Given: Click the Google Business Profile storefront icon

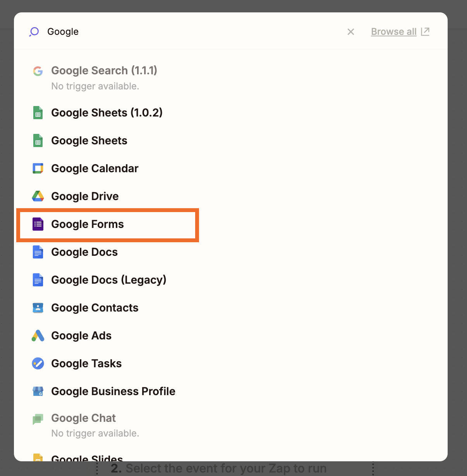Looking at the screenshot, I should coord(38,391).
